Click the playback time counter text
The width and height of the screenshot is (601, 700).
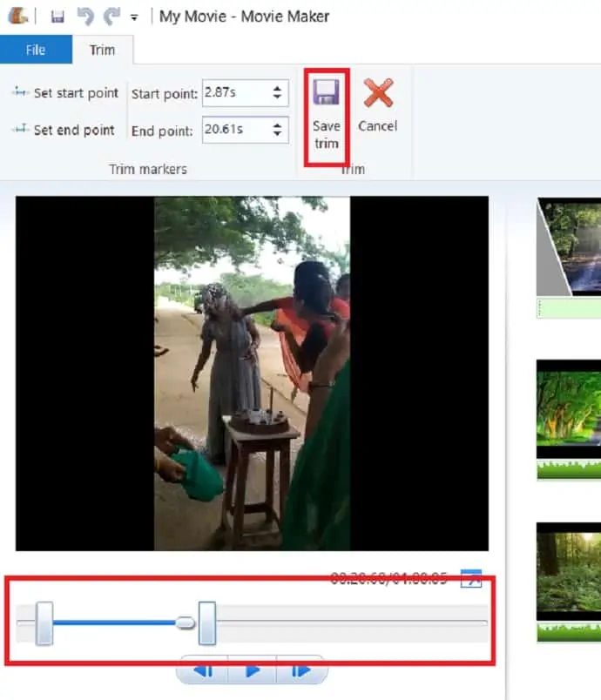[x=388, y=578]
